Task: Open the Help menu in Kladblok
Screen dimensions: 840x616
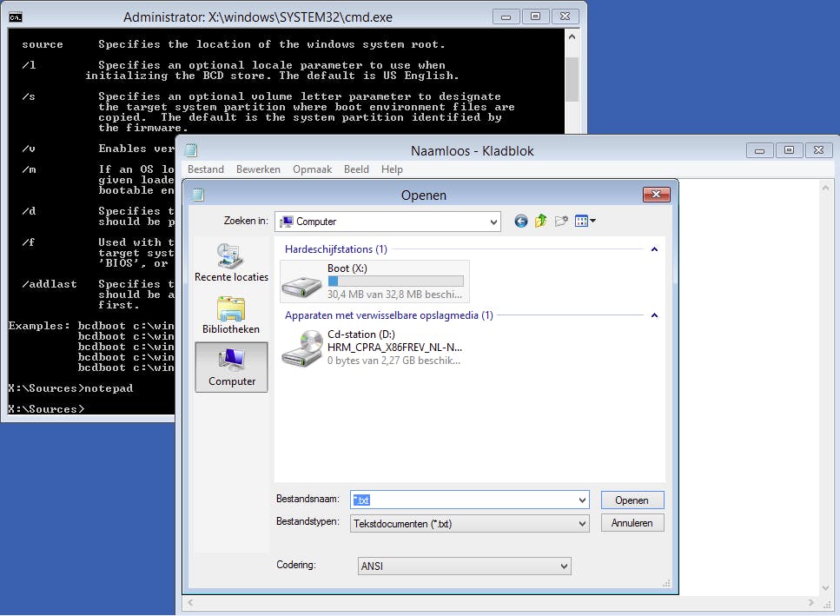Action: [392, 169]
